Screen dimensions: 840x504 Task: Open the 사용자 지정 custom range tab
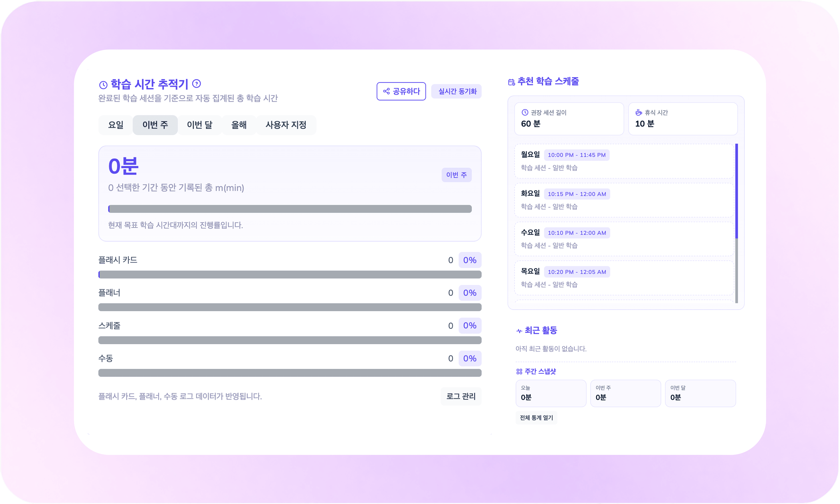pyautogui.click(x=286, y=125)
